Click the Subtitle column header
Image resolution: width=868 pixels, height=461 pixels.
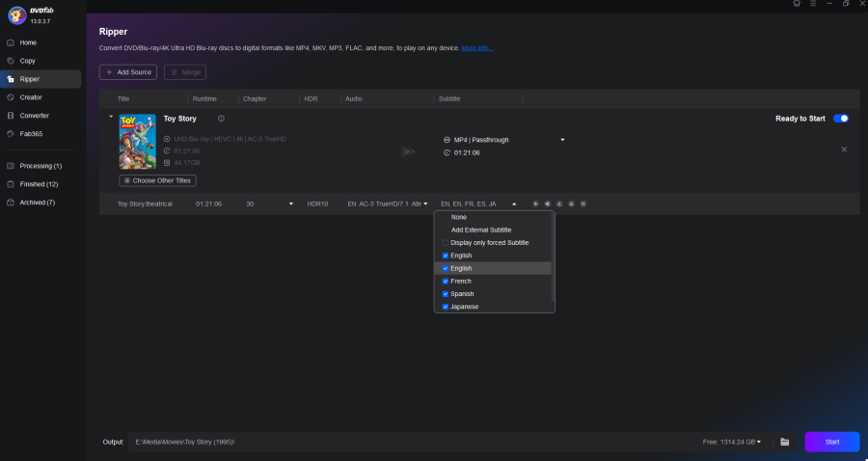448,99
